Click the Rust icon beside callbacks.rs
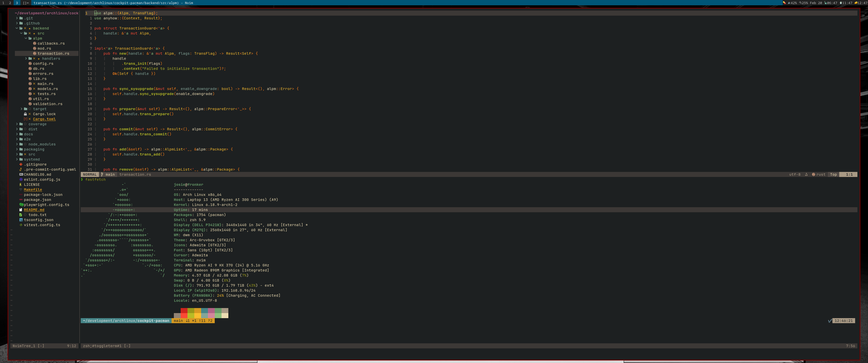The image size is (868, 363). click(x=35, y=43)
